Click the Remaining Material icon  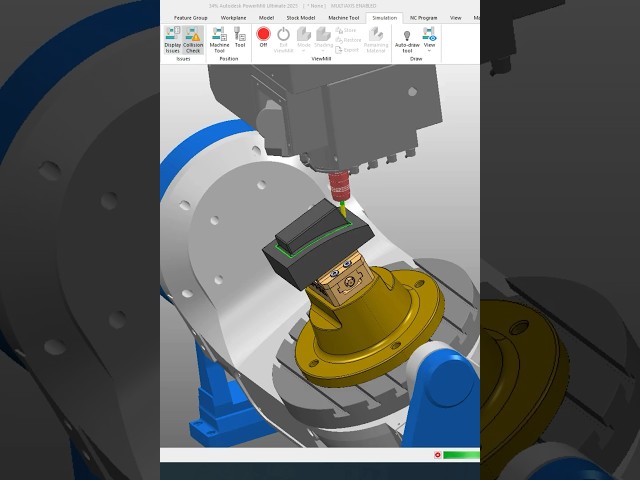coord(376,40)
